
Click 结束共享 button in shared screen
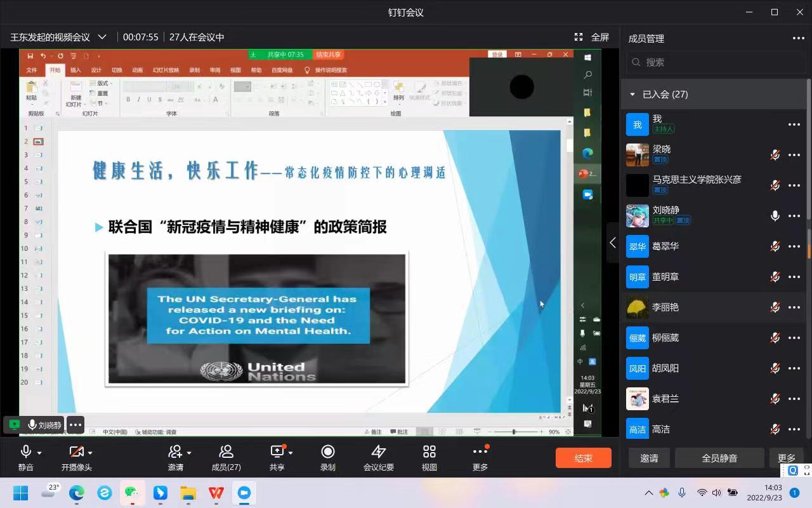[328, 55]
